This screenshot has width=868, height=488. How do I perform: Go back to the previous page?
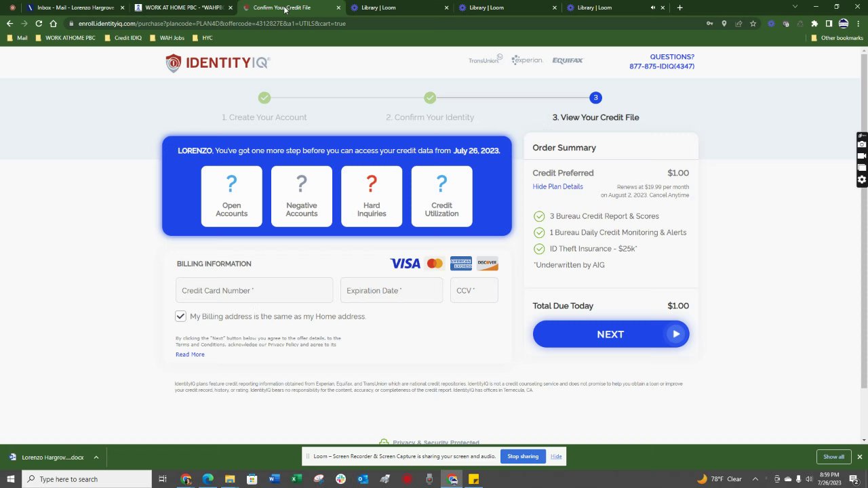pos(9,24)
